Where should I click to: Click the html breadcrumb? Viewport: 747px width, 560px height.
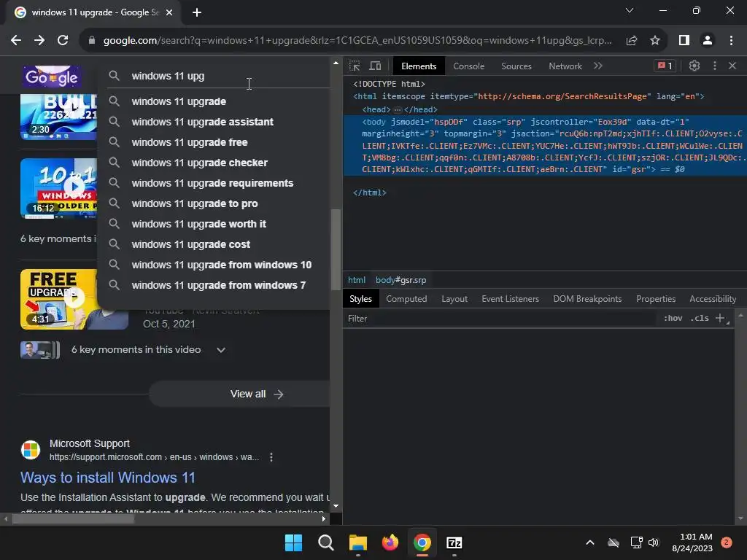(x=357, y=280)
